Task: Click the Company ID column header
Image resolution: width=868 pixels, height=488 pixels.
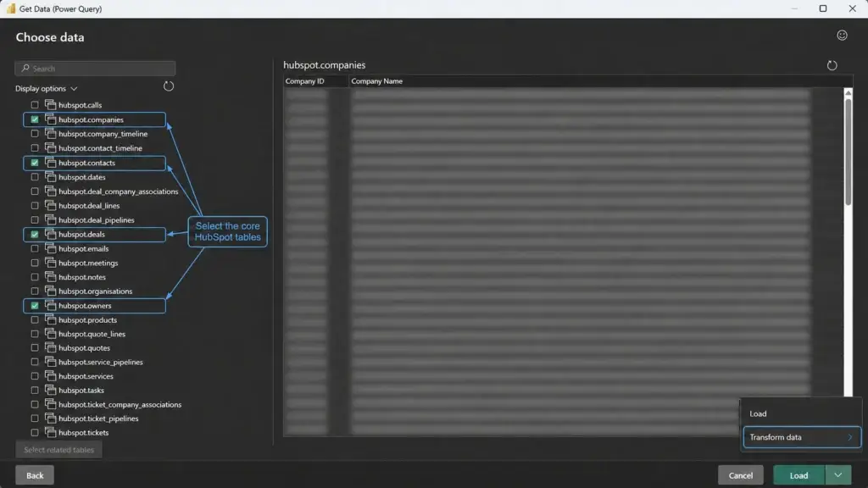Action: 315,81
